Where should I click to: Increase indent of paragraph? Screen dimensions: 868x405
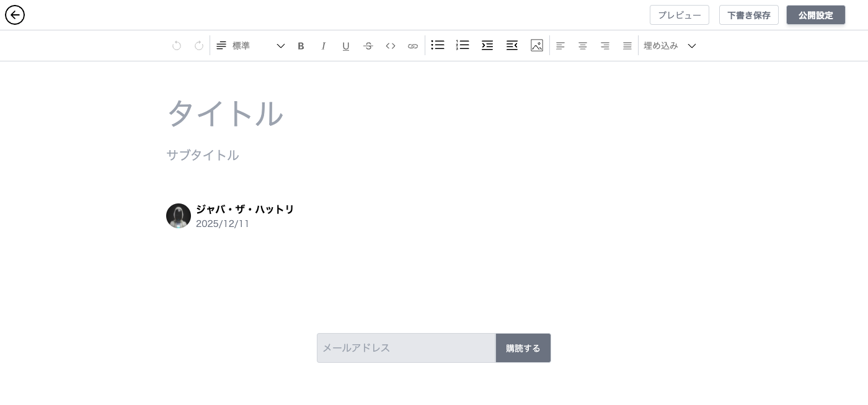487,45
